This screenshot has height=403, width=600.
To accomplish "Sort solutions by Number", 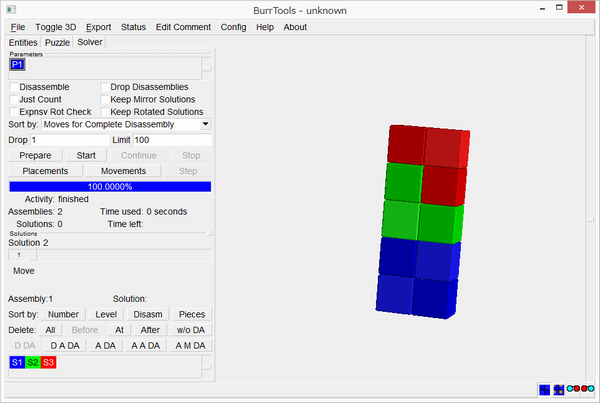I will point(63,314).
